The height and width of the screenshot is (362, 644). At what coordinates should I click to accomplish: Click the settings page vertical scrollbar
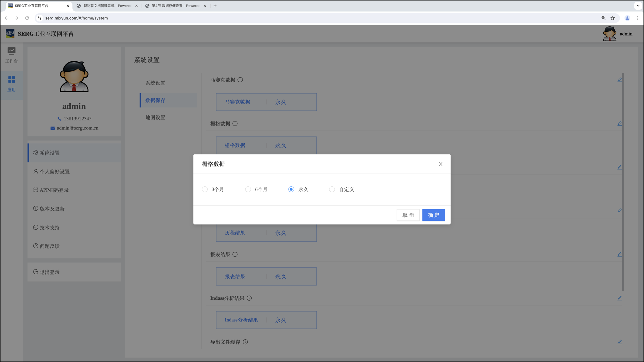(x=623, y=181)
